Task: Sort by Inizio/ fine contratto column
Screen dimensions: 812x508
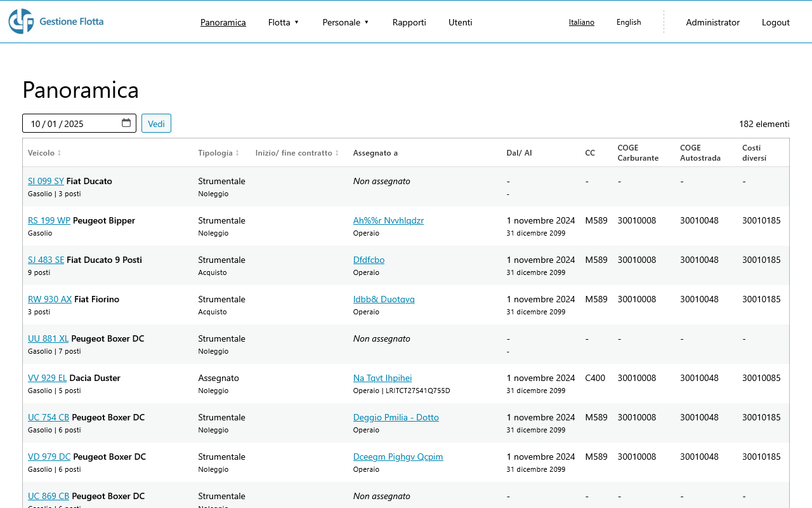Action: click(297, 153)
